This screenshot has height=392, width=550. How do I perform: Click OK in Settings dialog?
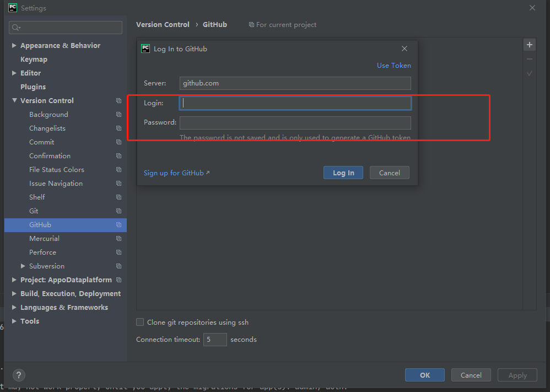[425, 375]
